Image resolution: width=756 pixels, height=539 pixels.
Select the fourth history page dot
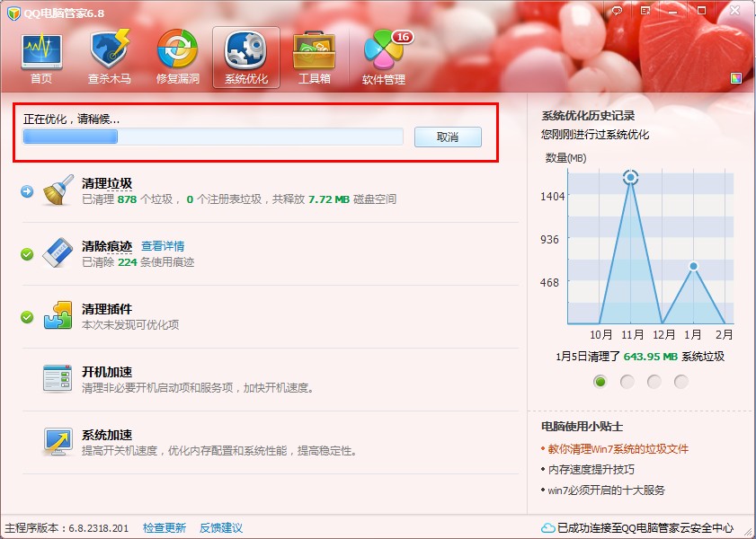pos(681,381)
